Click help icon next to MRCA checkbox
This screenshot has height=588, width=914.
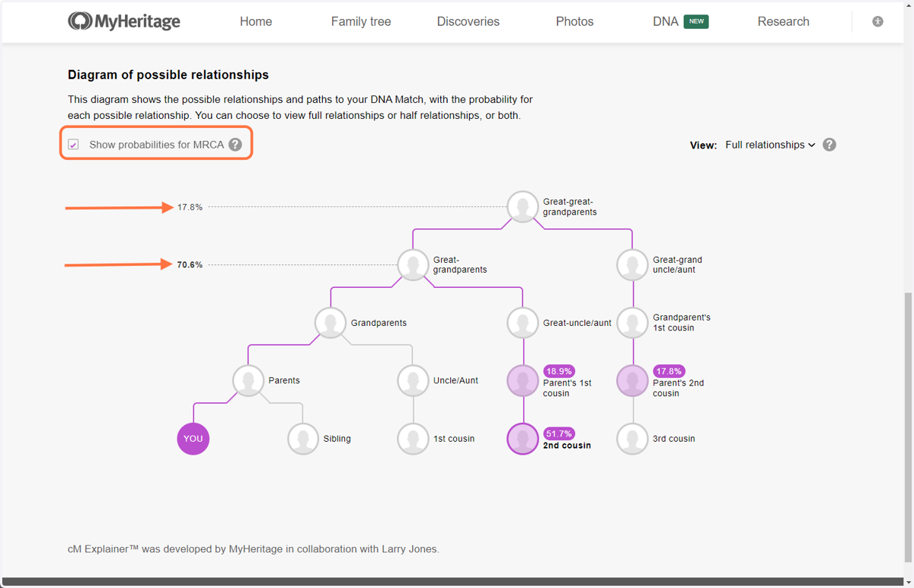tap(235, 144)
